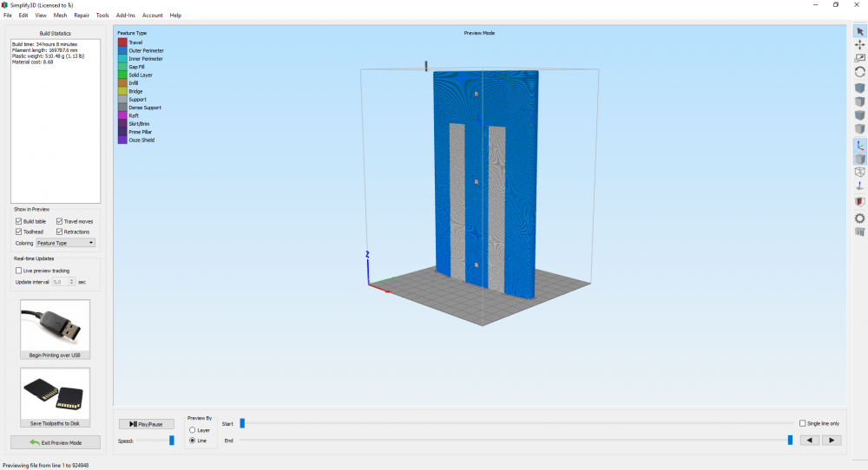Click Begin Printing over USB label
This screenshot has width=868, height=470.
(55, 355)
